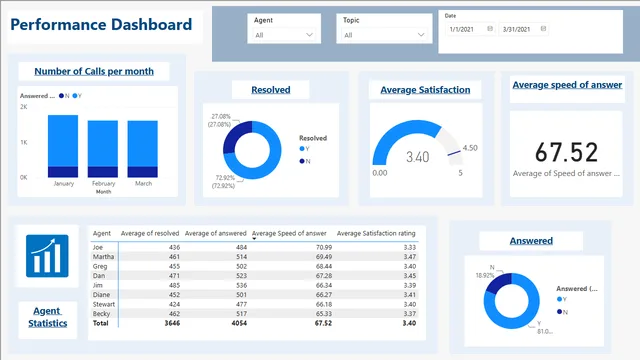
Task: Click the start date field 1/1/2021
Action: pos(470,29)
